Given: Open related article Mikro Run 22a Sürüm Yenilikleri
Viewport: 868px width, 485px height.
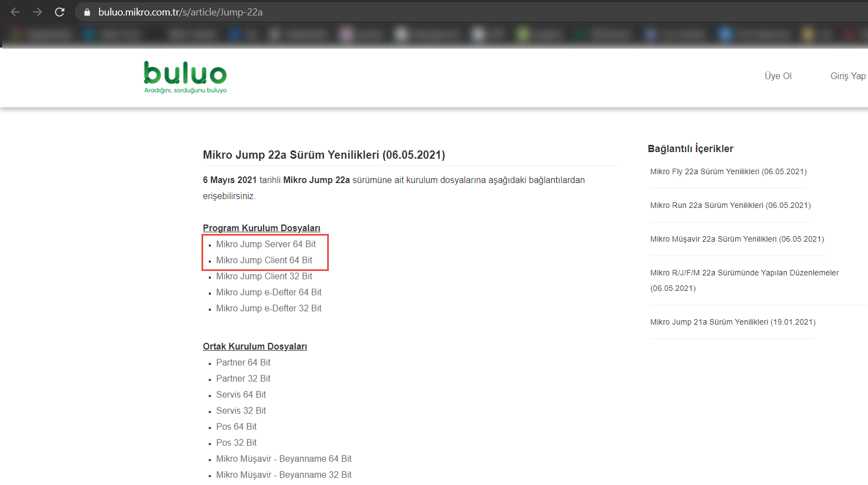Looking at the screenshot, I should click(730, 205).
